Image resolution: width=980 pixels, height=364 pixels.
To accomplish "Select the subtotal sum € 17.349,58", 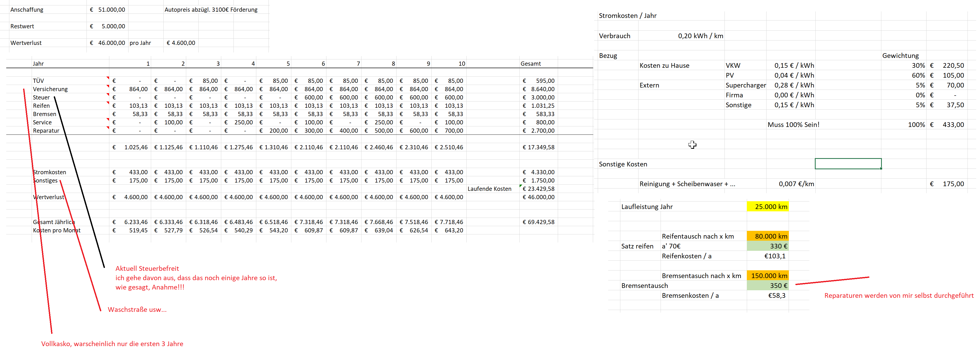I will tap(539, 147).
